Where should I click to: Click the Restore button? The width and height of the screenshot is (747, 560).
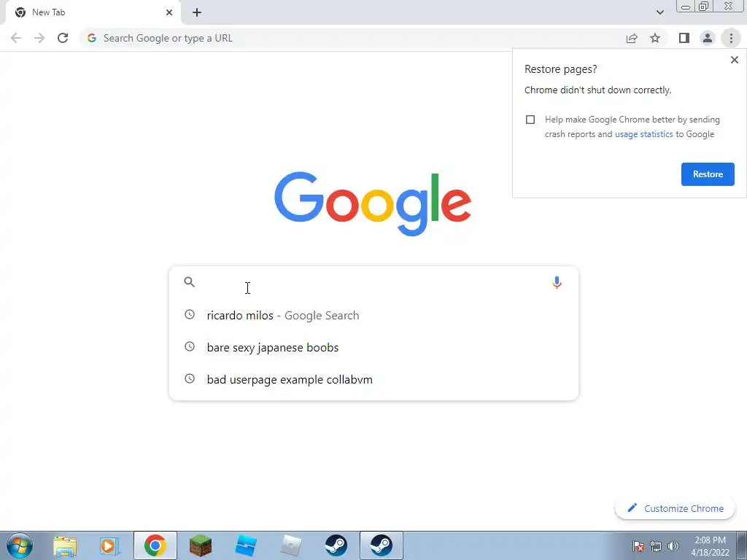pyautogui.click(x=708, y=174)
